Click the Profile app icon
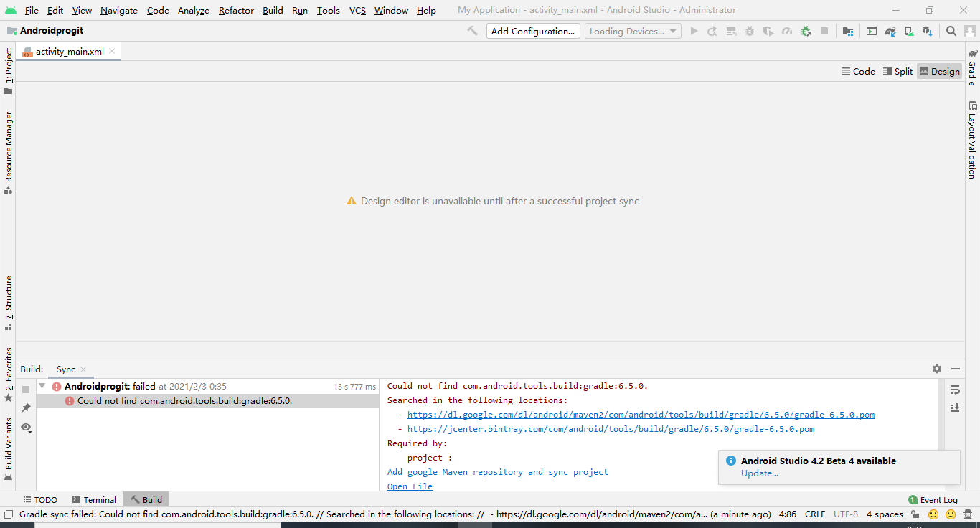This screenshot has height=528, width=980. [x=787, y=31]
